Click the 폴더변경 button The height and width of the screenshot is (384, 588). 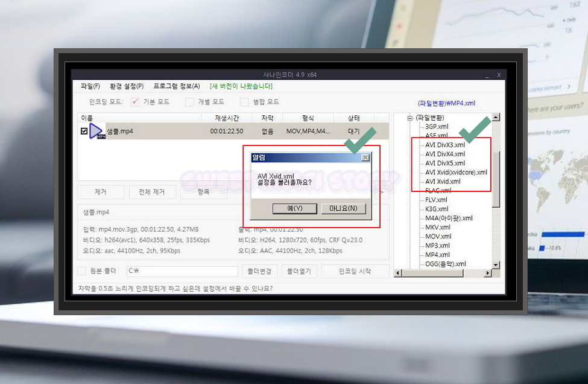[x=259, y=271]
